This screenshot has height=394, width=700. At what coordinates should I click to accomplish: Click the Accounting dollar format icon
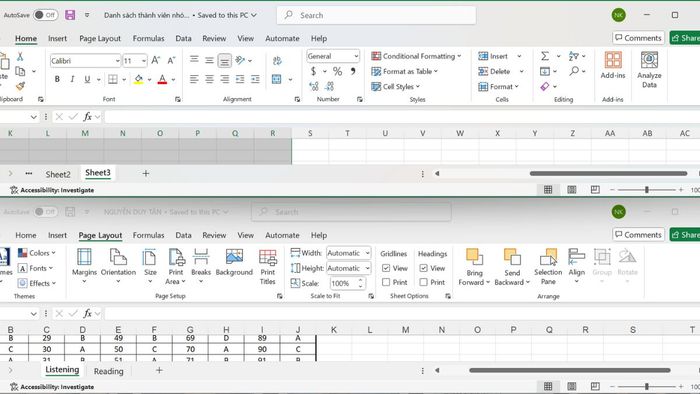click(313, 71)
